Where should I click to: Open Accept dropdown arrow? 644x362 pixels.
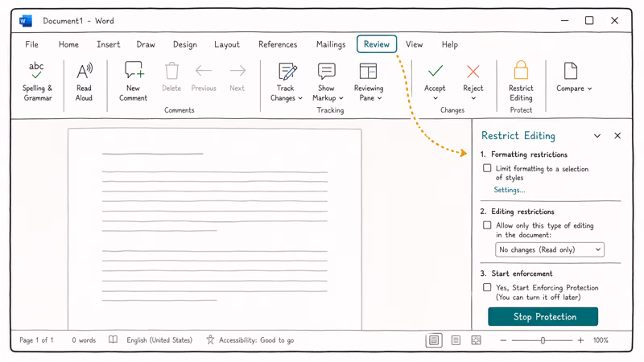pos(436,98)
